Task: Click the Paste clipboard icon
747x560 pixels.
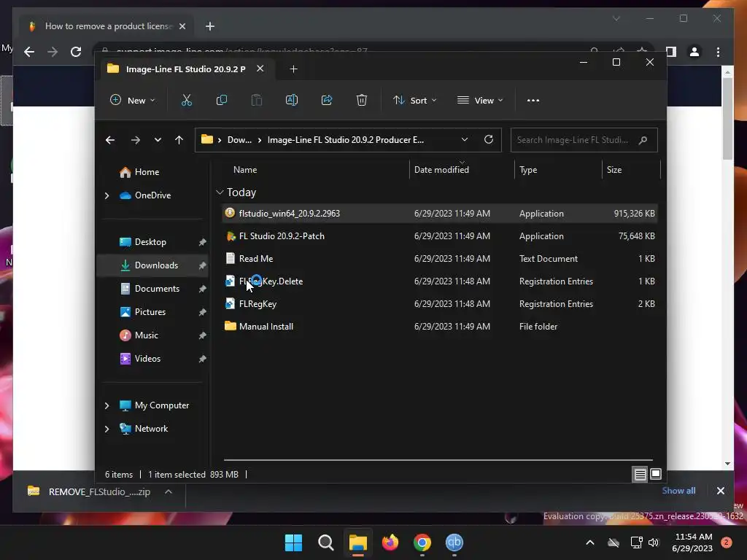Action: click(256, 100)
